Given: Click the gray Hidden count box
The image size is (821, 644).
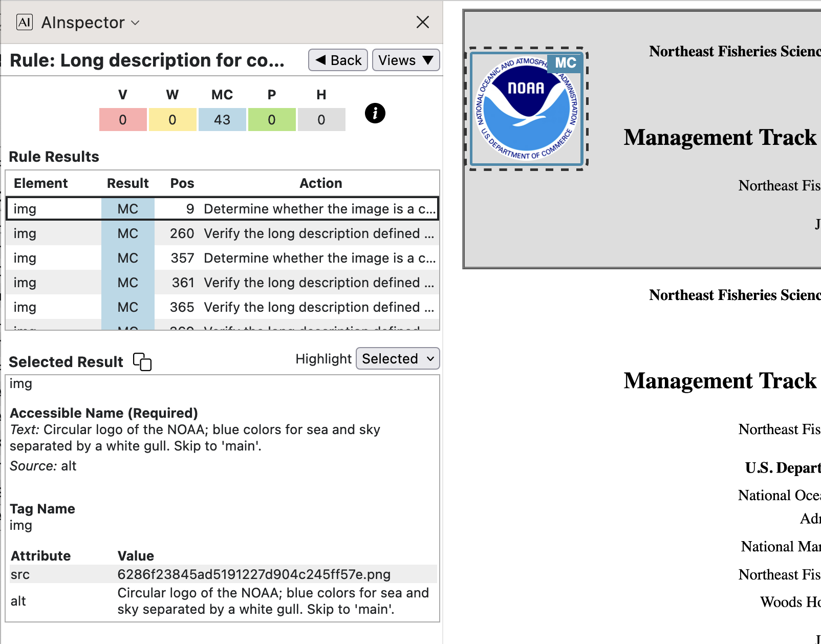Looking at the screenshot, I should click(x=321, y=120).
